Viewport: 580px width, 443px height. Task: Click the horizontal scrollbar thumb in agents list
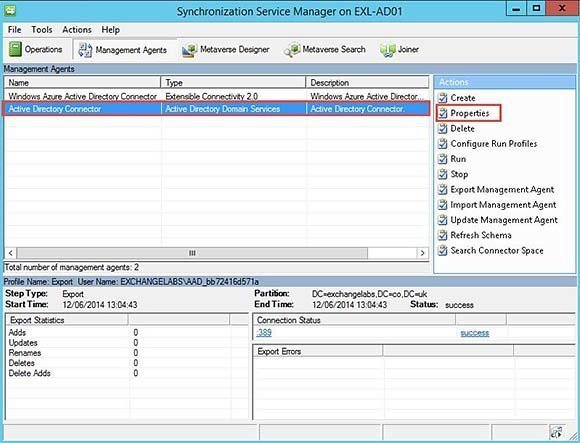click(x=192, y=253)
